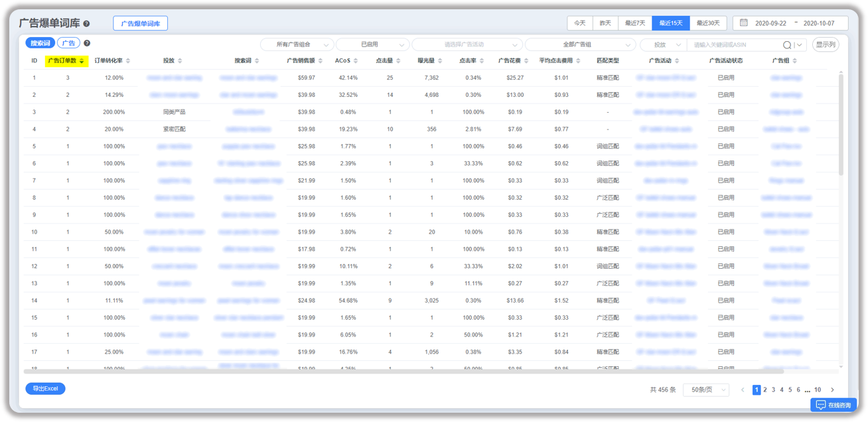Viewport: 868px width, 422px height.
Task: Sort by 平均点击费用 column arrows
Action: (x=578, y=61)
